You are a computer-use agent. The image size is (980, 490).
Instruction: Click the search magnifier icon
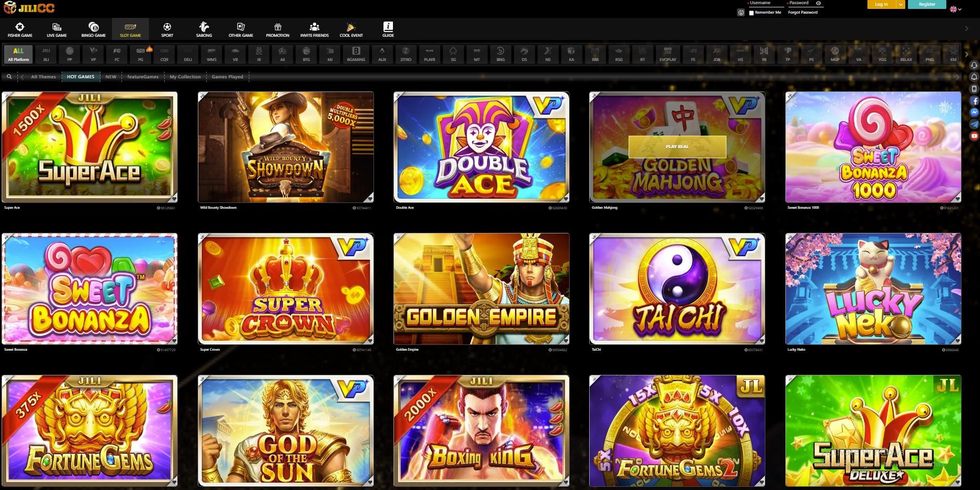(9, 77)
